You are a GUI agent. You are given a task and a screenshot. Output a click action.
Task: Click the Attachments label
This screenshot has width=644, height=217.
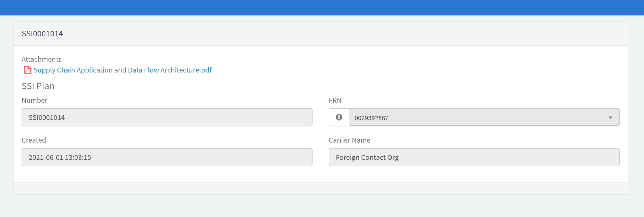pos(42,59)
